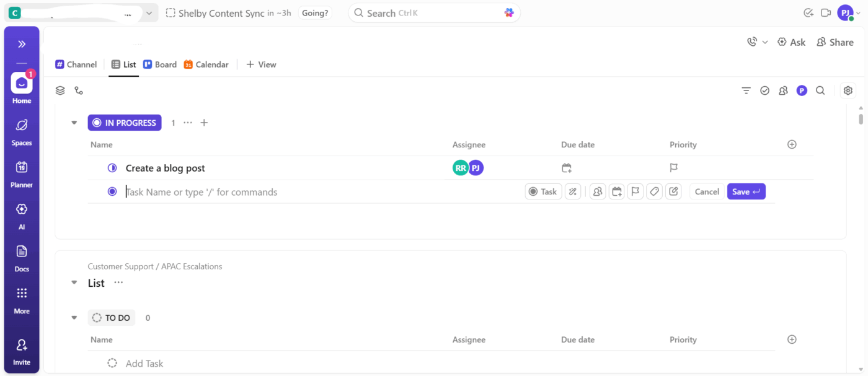This screenshot has height=376, width=868.
Task: Open the PJ profile avatar in the top bar
Action: click(x=845, y=12)
